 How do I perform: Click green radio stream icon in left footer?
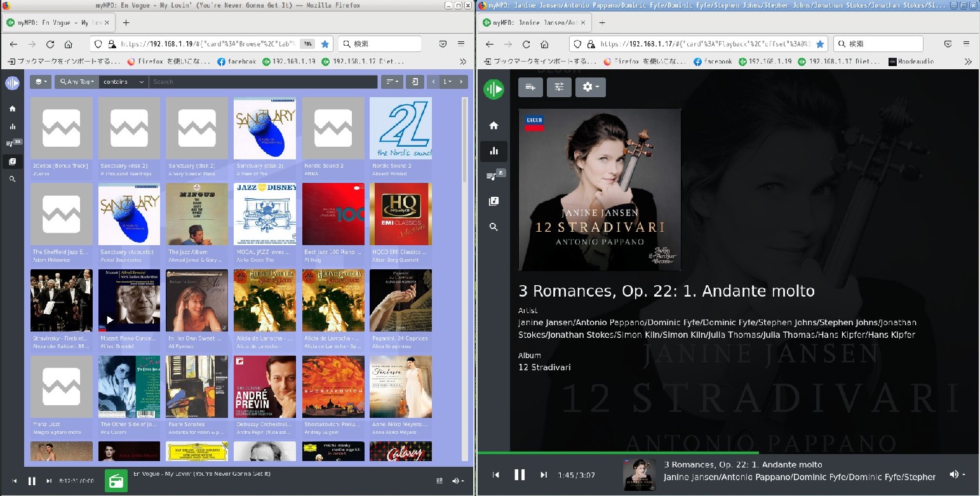(116, 481)
